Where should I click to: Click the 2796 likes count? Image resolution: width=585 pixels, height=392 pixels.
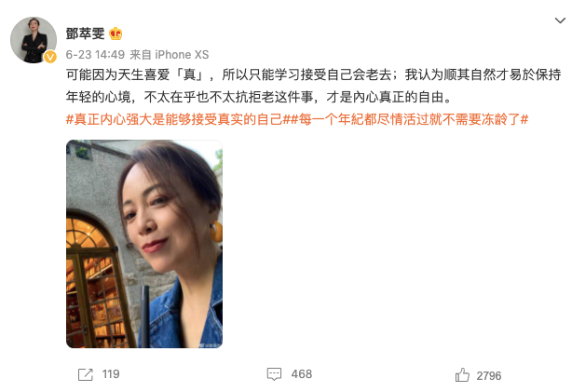[x=489, y=376]
